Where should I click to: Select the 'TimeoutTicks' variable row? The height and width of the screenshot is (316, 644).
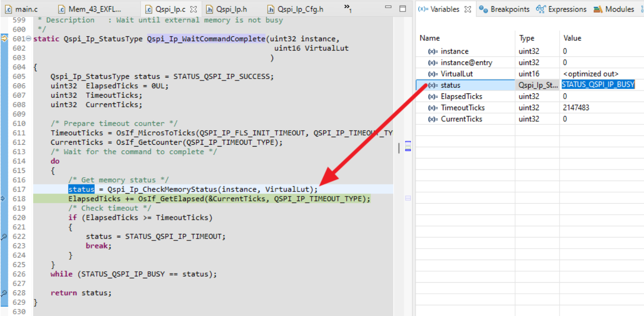[x=530, y=108]
